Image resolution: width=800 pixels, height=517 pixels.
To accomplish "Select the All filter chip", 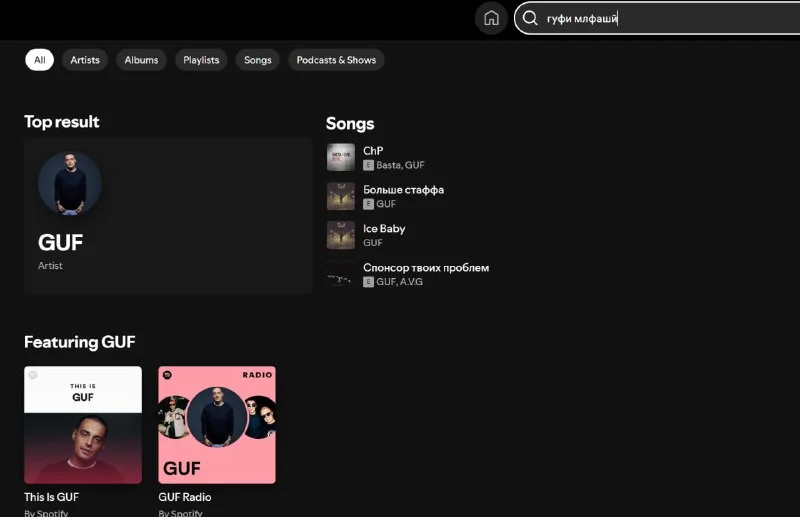I will [39, 60].
